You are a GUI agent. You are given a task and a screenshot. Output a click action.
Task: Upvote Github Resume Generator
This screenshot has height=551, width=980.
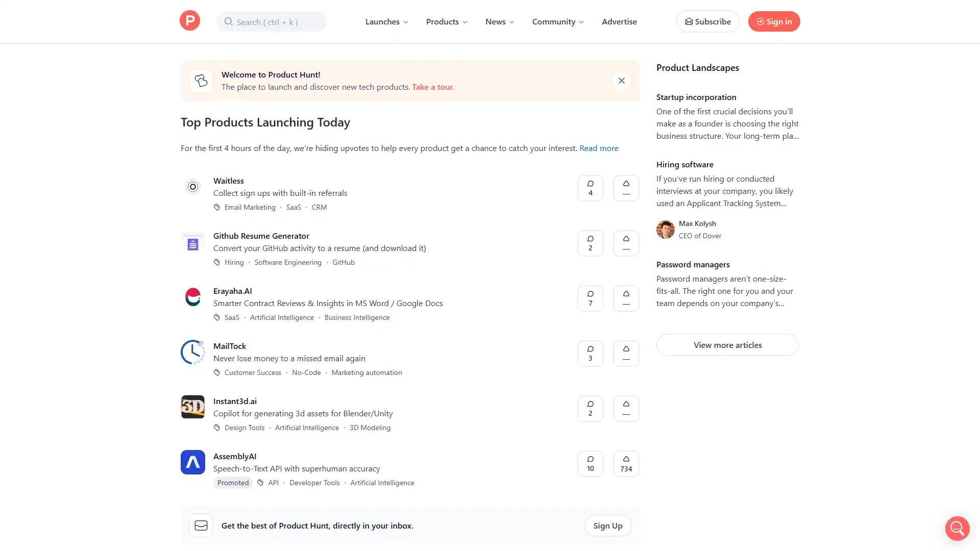[626, 243]
